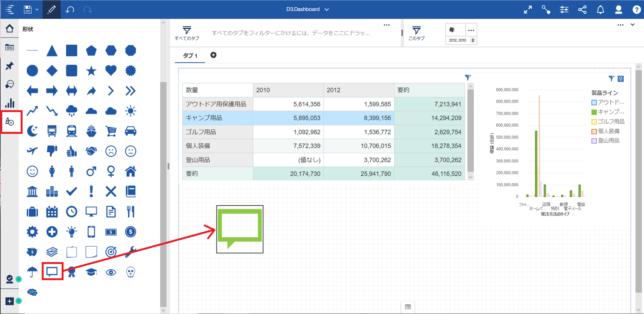Image resolution: width=644 pixels, height=314 pixels.
Task: Click the shapes panel scrollbar
Action: click(163, 194)
